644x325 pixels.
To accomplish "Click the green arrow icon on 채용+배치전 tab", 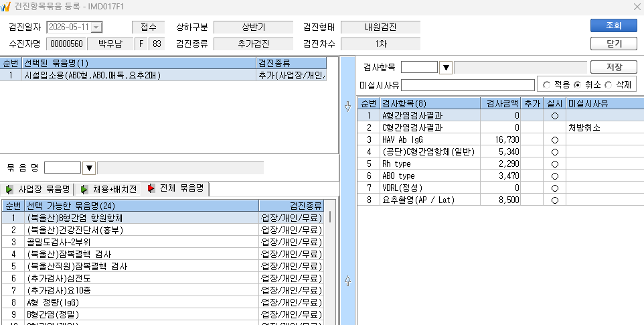I will (84, 190).
